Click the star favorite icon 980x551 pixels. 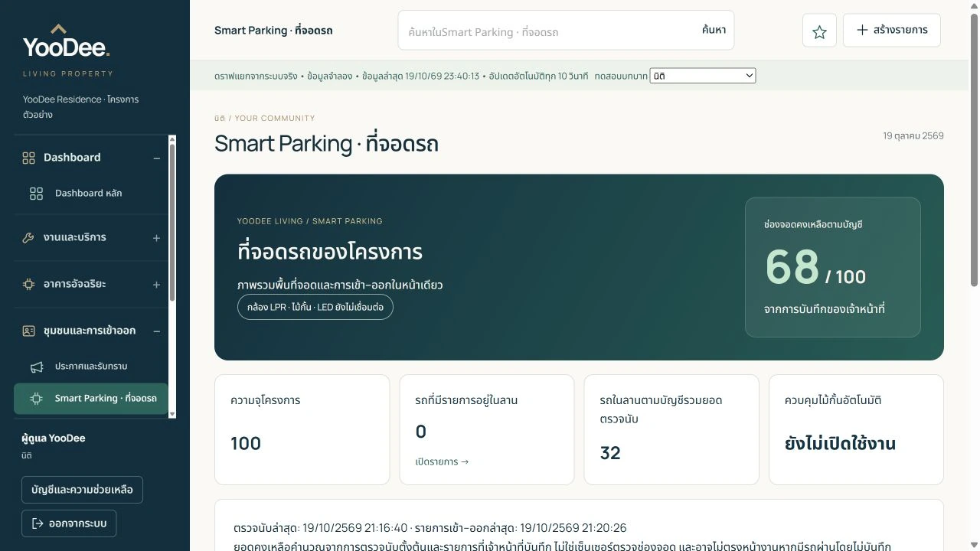819,31
